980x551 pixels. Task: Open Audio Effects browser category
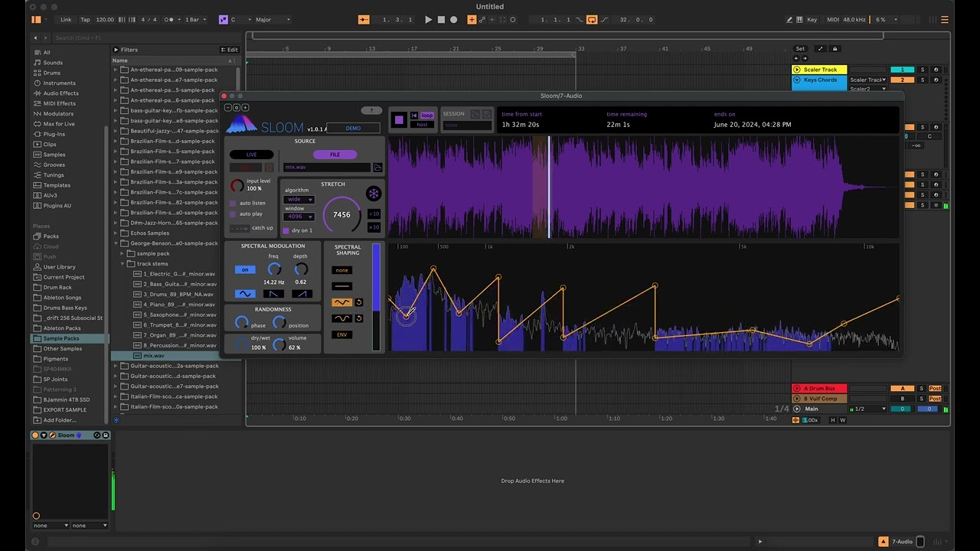click(x=60, y=93)
